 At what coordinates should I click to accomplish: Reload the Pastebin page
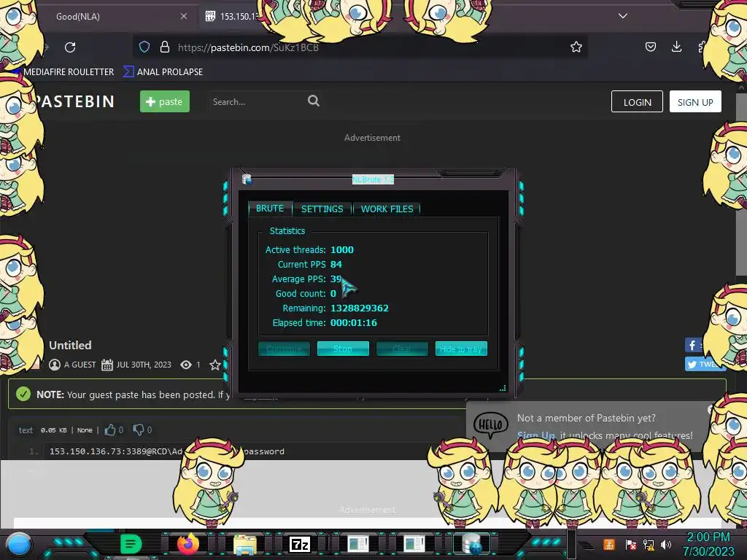[70, 47]
